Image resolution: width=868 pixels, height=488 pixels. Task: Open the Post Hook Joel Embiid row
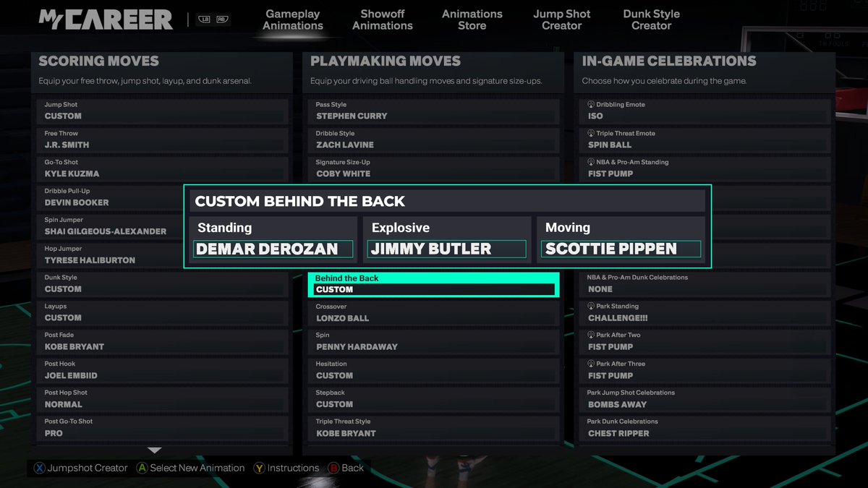[x=163, y=371]
